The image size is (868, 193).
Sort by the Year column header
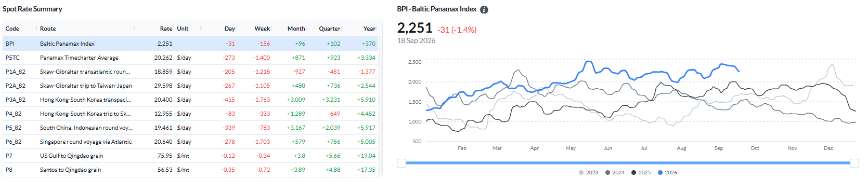[x=369, y=29]
